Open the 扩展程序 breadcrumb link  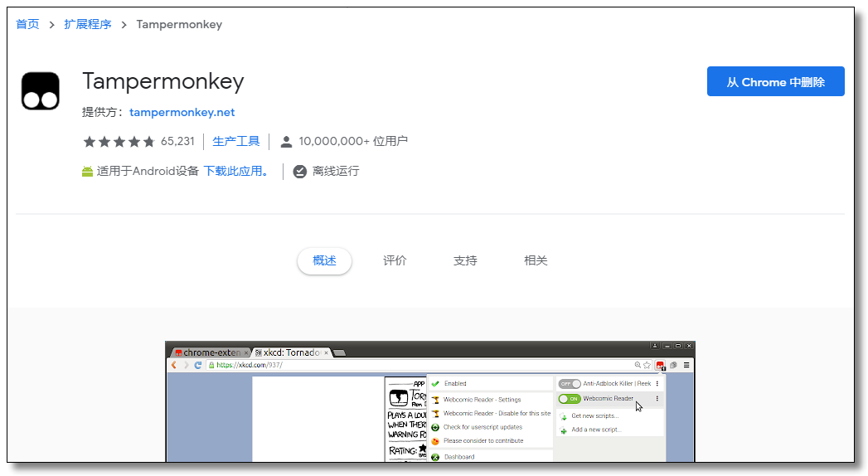click(88, 24)
